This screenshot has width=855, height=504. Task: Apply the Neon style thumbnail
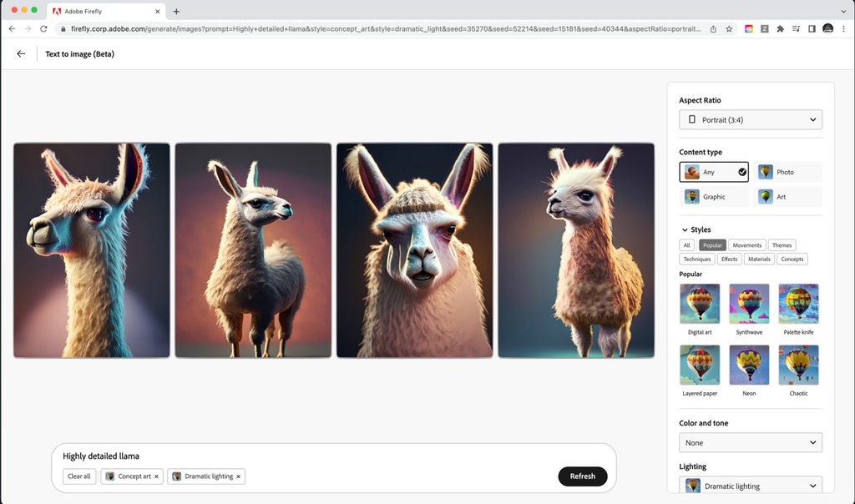[749, 365]
